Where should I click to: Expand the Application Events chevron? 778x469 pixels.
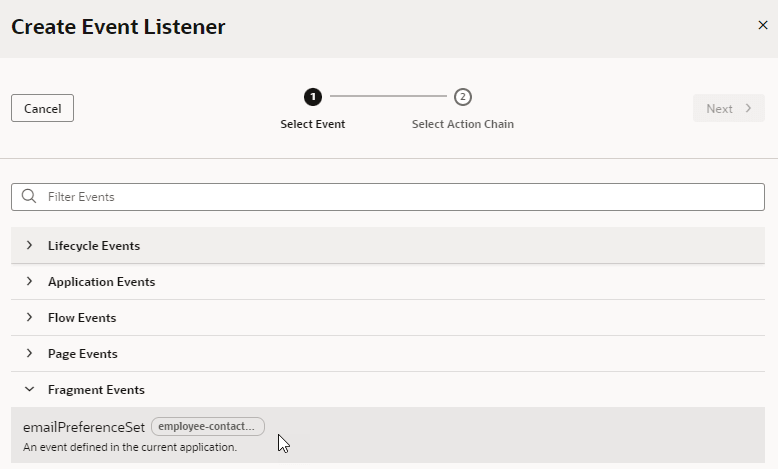(29, 281)
